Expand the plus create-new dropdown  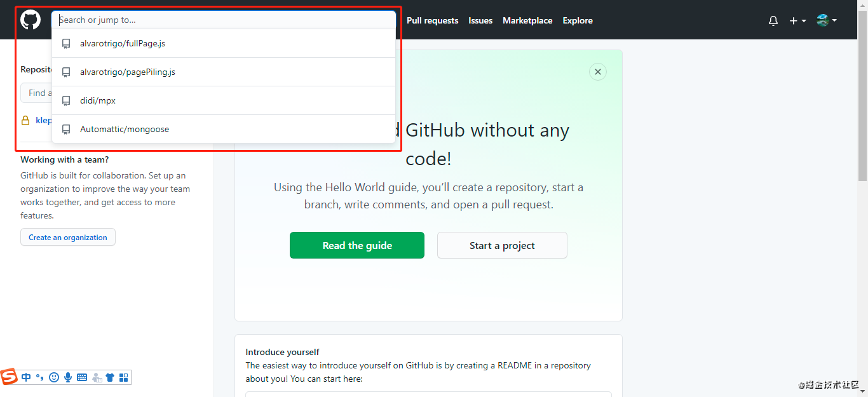(x=797, y=21)
